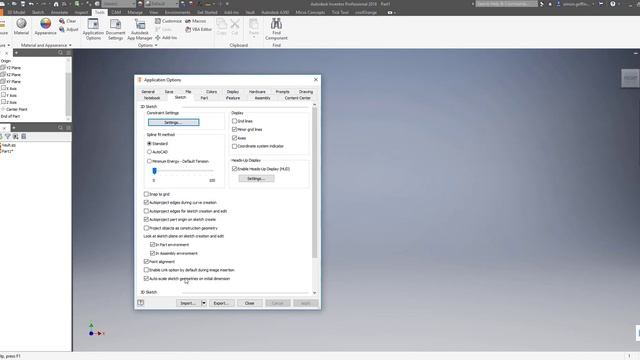Enable the Grid lines checkbox
Viewport: 640px width, 360px height.
[234, 121]
